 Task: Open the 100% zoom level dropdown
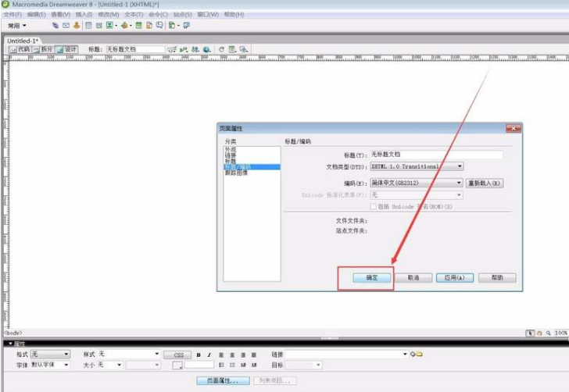(561, 333)
